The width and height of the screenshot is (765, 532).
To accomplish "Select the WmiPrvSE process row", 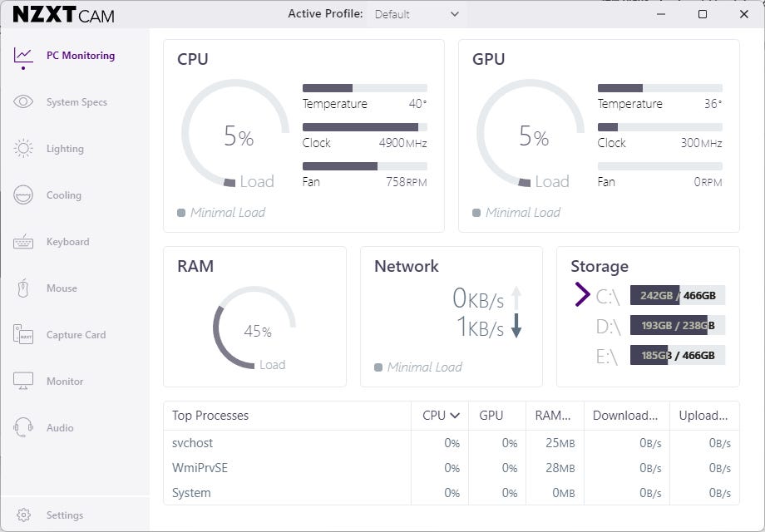I will coord(452,468).
